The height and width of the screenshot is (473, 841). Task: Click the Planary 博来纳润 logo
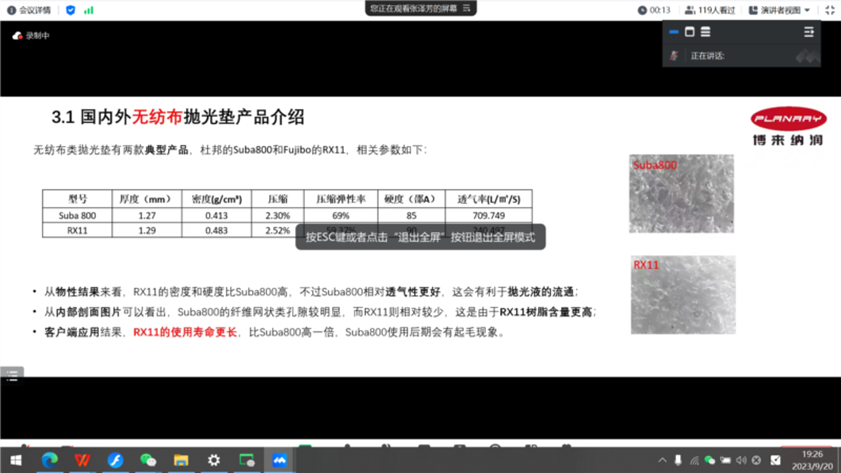point(788,127)
